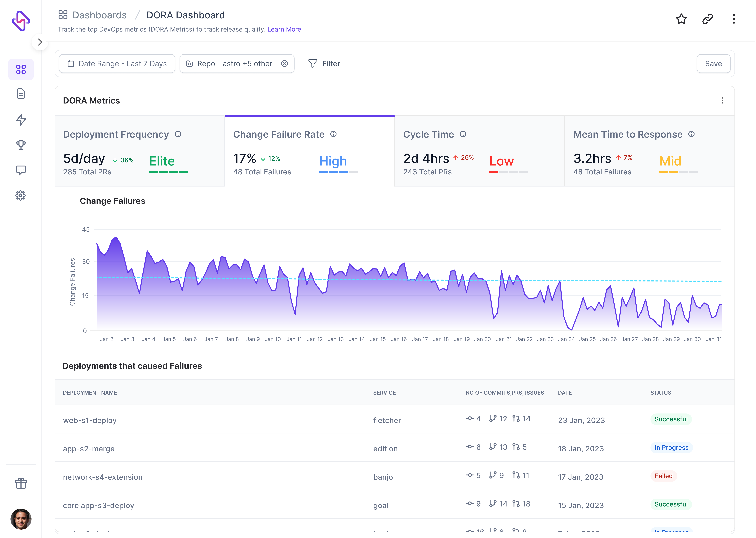The image size is (756, 538).
Task: Open the chat message sidebar icon
Action: tap(21, 170)
